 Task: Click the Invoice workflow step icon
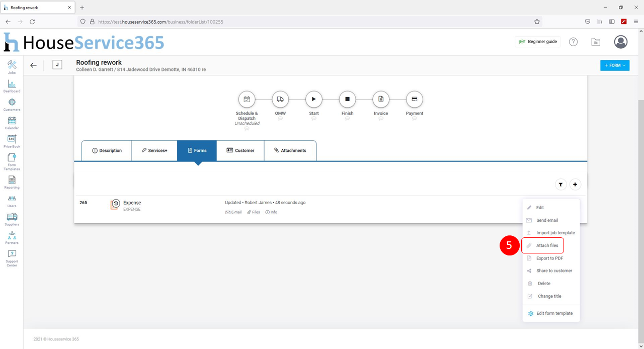381,100
